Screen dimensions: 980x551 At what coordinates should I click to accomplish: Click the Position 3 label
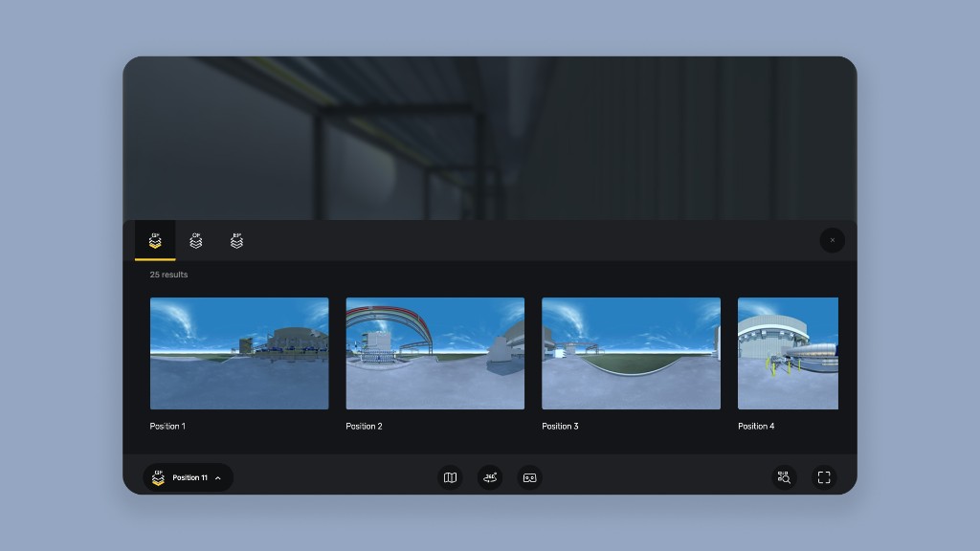560,426
